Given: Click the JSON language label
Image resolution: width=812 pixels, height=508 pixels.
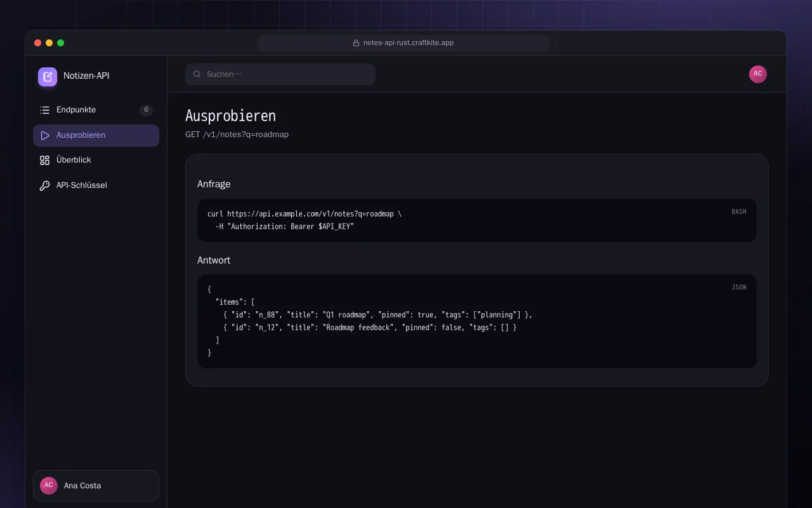Looking at the screenshot, I should pos(739,287).
